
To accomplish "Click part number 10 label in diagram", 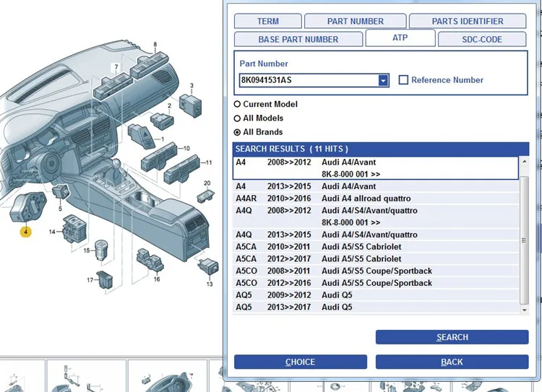I will coord(186,148).
